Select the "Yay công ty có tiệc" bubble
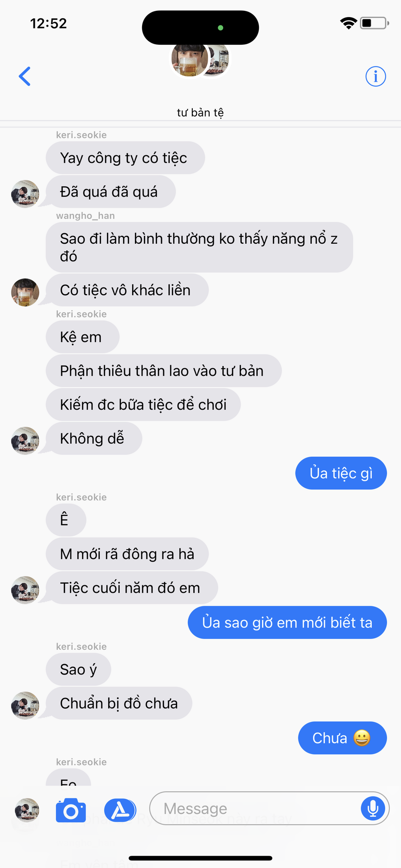This screenshot has width=401, height=868. click(125, 158)
